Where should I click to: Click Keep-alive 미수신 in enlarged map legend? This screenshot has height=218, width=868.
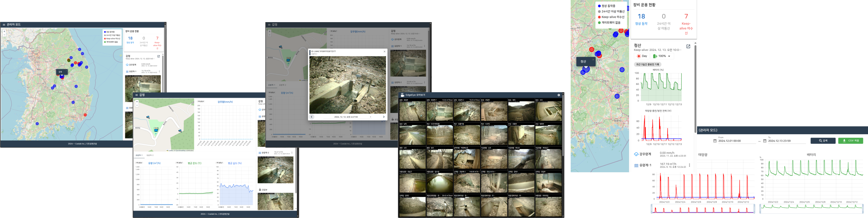point(611,17)
